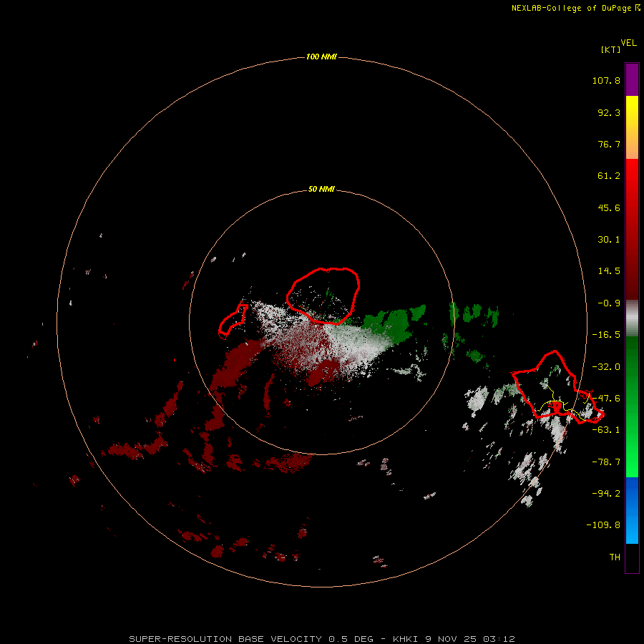Screen dimensions: 644x644
Task: Select the -47.6 scale value
Action: (x=606, y=399)
